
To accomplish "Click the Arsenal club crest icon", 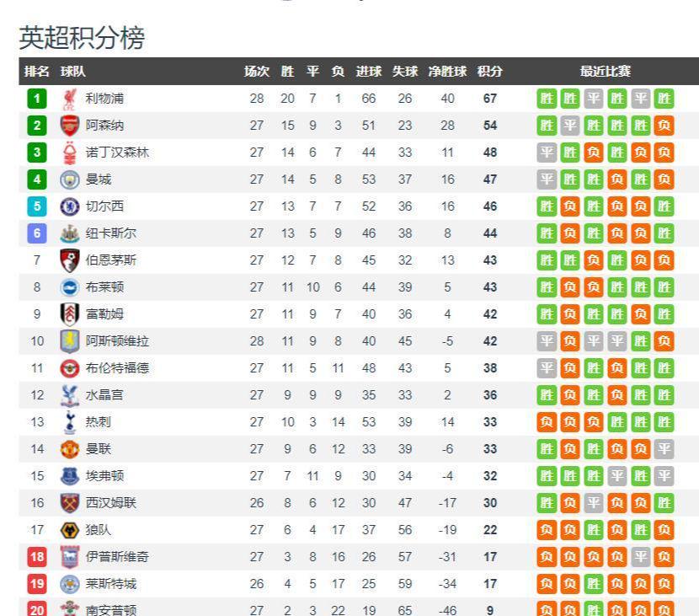I will pos(70,126).
